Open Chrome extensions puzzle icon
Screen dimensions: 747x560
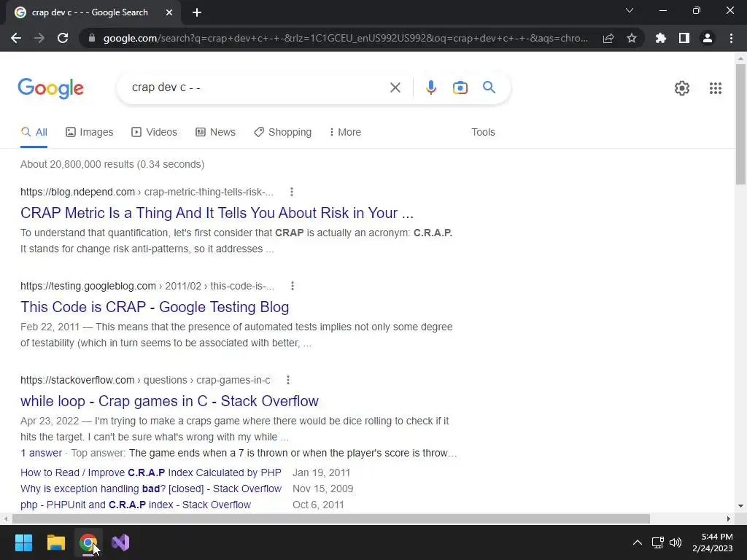661,38
